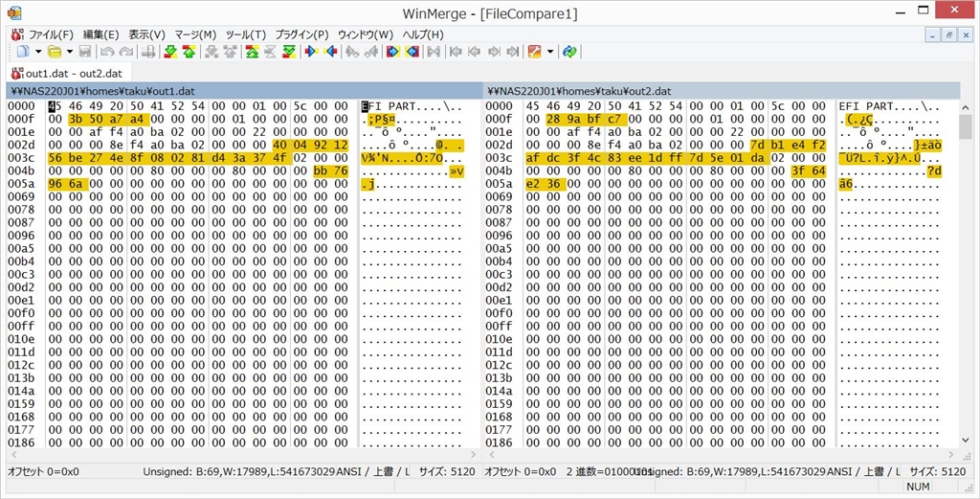Open the マージ(M) menu
This screenshot has height=499, width=980.
[195, 34]
